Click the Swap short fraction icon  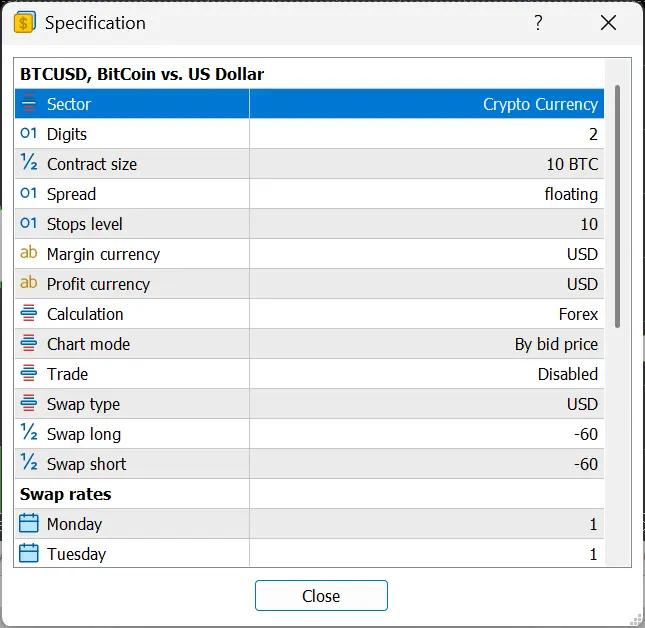[29, 463]
